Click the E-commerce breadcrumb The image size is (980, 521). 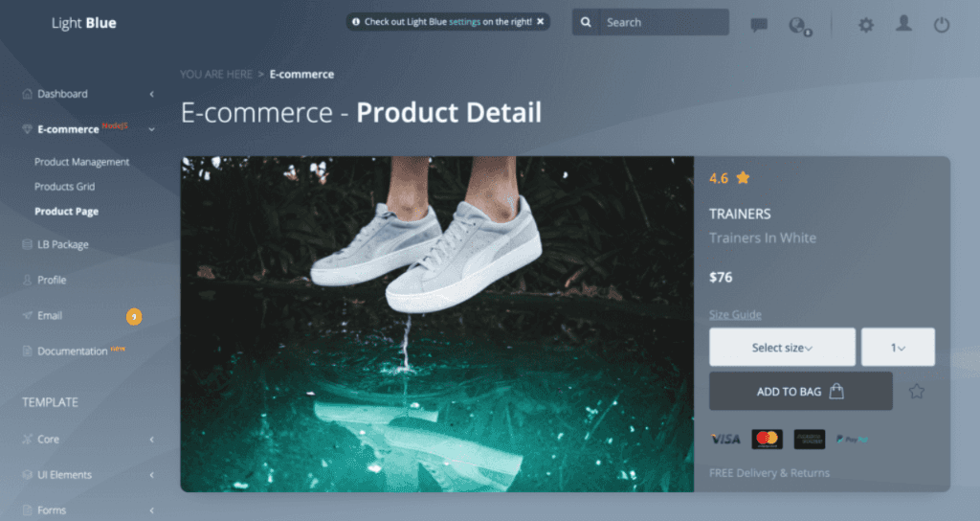tap(301, 74)
